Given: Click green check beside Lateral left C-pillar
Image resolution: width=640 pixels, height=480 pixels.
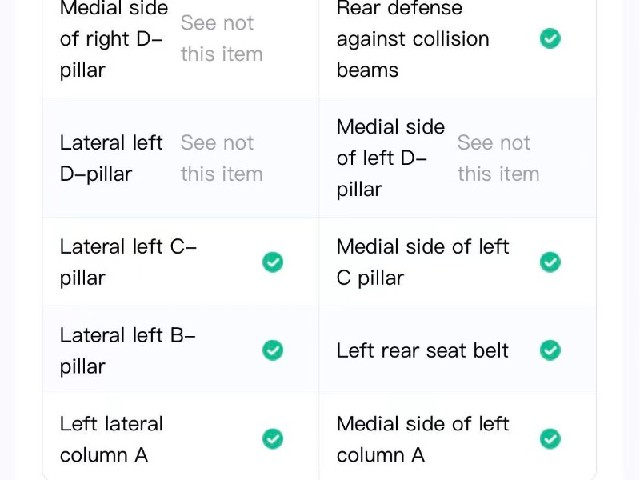Looking at the screenshot, I should [273, 262].
